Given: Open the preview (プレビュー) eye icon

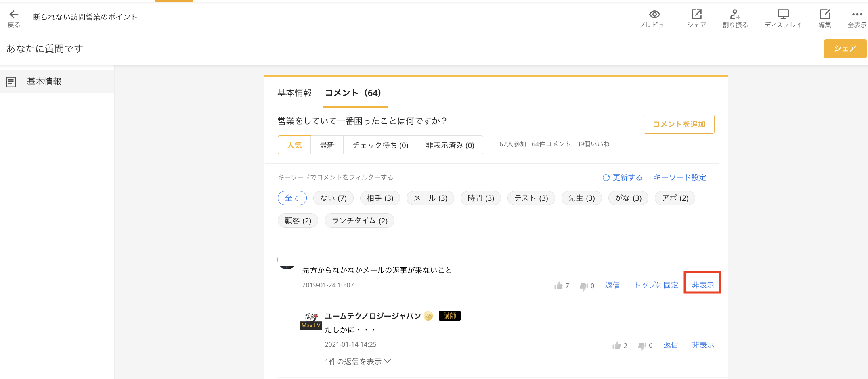Looking at the screenshot, I should point(654,15).
